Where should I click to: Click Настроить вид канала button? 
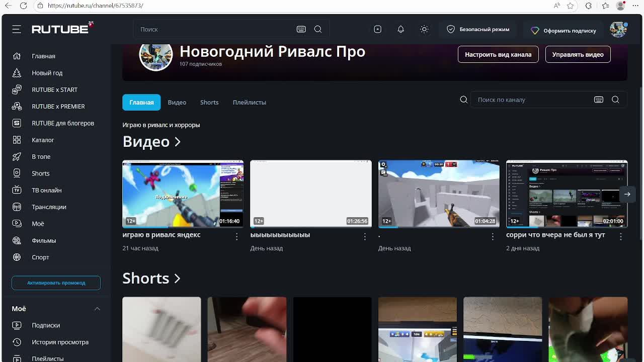coord(498,54)
